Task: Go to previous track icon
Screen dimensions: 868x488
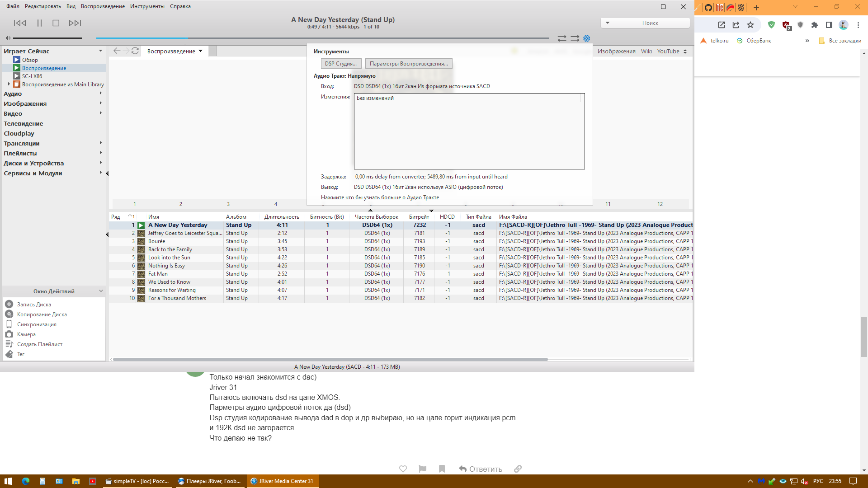Action: pos(20,23)
